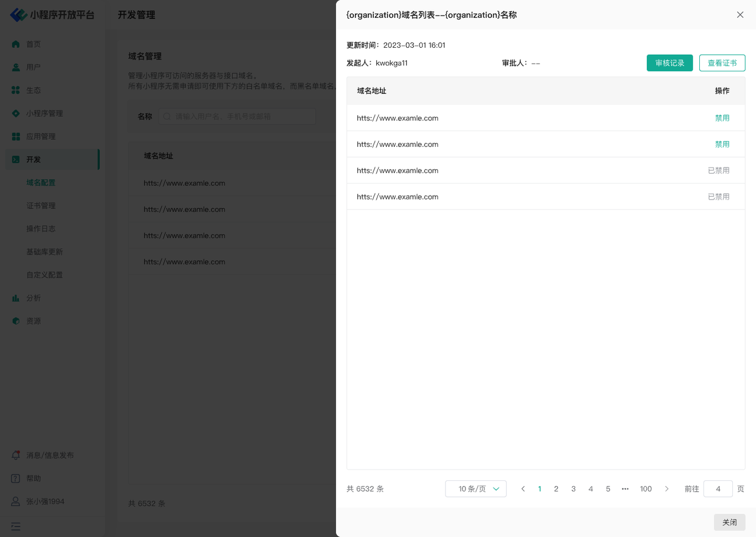Click the Resources (资源) icon
This screenshot has width=756, height=537.
16,321
